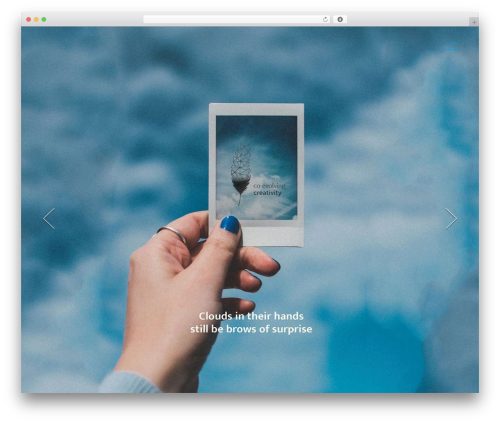Click the silver ring on the finger
Viewport: 500px width, 423px height.
coord(172,233)
